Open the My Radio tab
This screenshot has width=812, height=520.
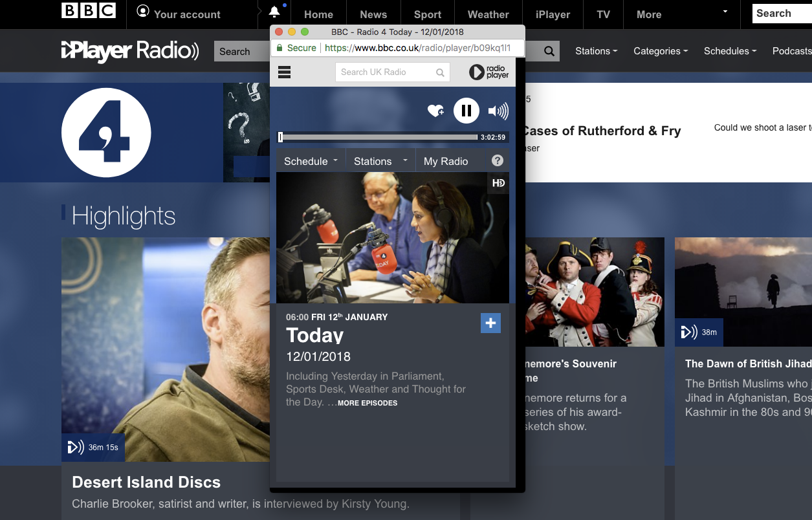coord(446,161)
